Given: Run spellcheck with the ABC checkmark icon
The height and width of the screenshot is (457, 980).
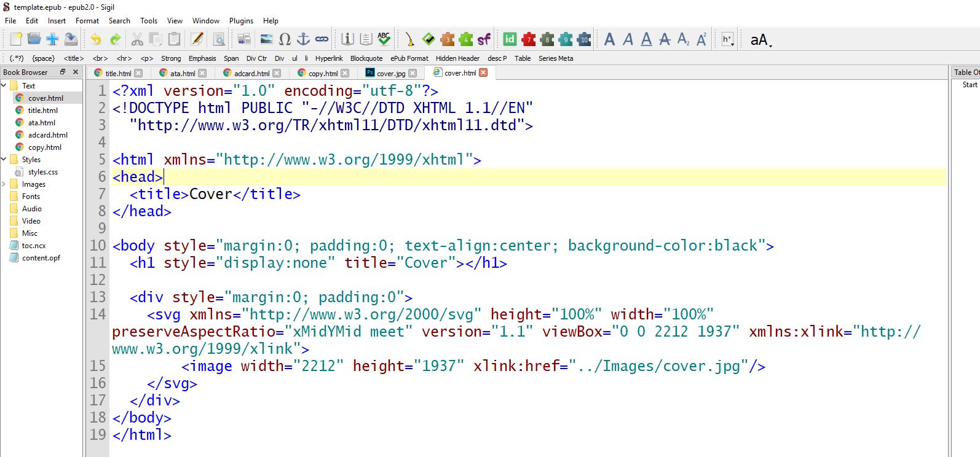Looking at the screenshot, I should pos(384,39).
